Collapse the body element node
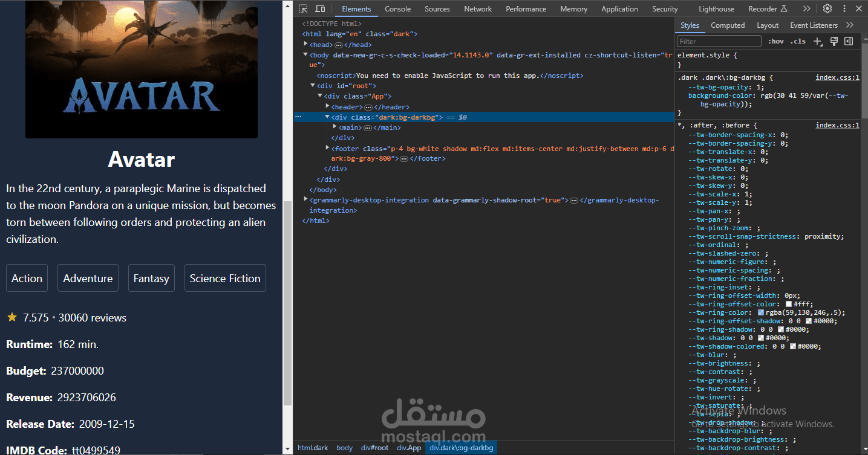The image size is (868, 455). click(305, 54)
